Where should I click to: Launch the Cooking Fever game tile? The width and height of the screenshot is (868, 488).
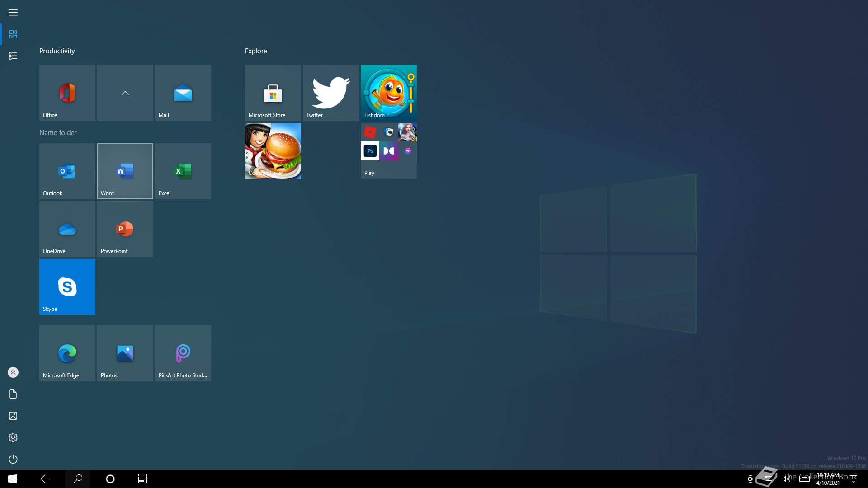273,150
